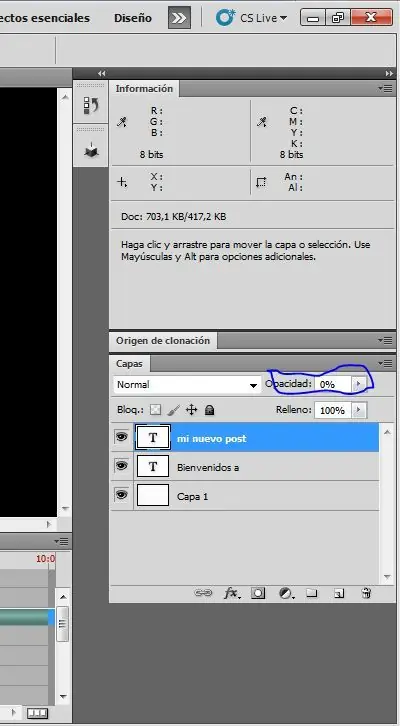
Task: Click the Opacidad value field
Action: (x=333, y=384)
